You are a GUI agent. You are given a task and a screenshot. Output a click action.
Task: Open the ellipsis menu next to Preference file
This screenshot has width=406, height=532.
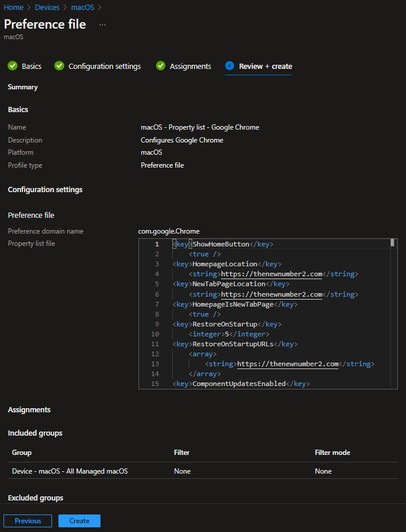[x=102, y=25]
